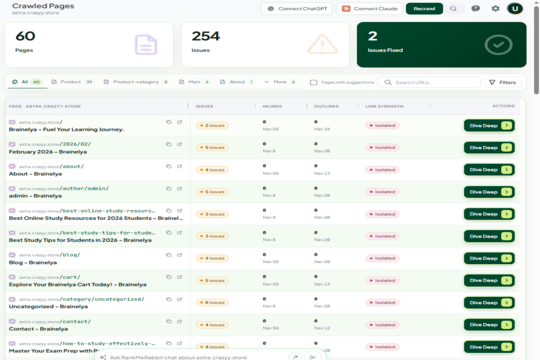Copy the best-online-study-resources URL
Screen dimensions: 540x360
click(169, 210)
